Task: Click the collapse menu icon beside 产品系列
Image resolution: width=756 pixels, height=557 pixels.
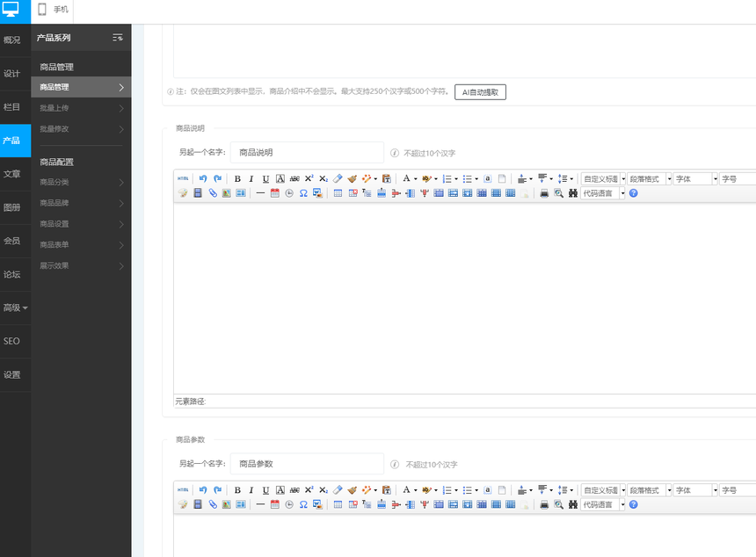Action: point(118,38)
